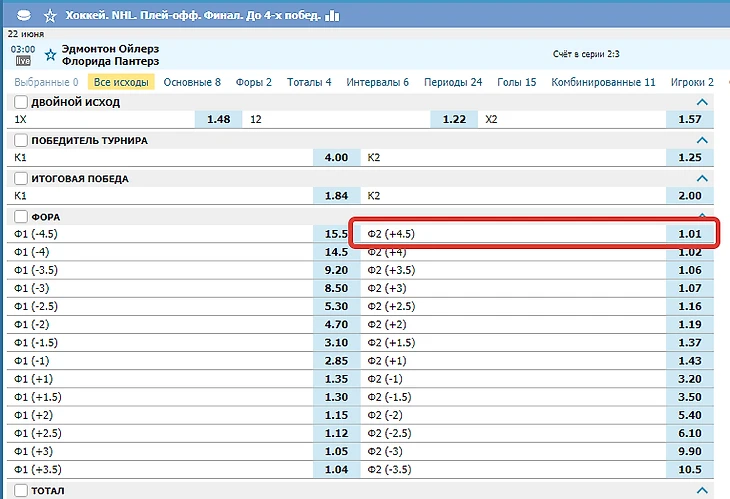The height and width of the screenshot is (499, 730).
Task: Tick the ФОРА section checkbox
Action: (20, 217)
